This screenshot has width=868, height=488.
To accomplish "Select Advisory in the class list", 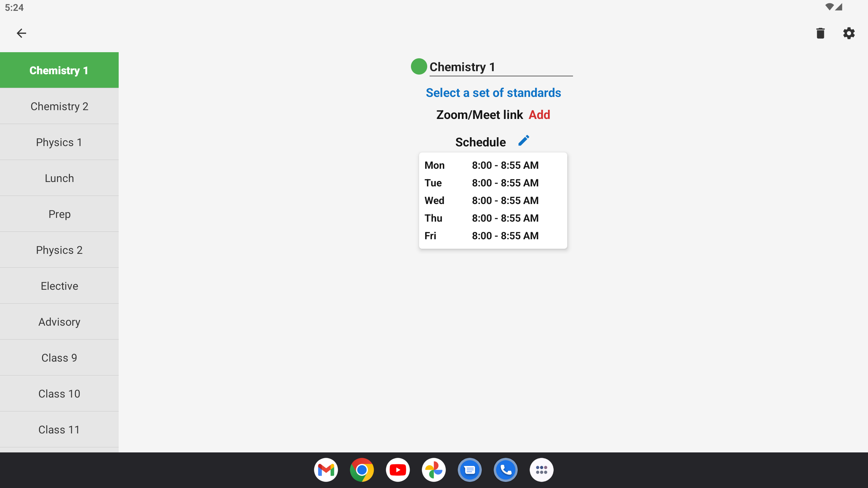I will click(59, 322).
